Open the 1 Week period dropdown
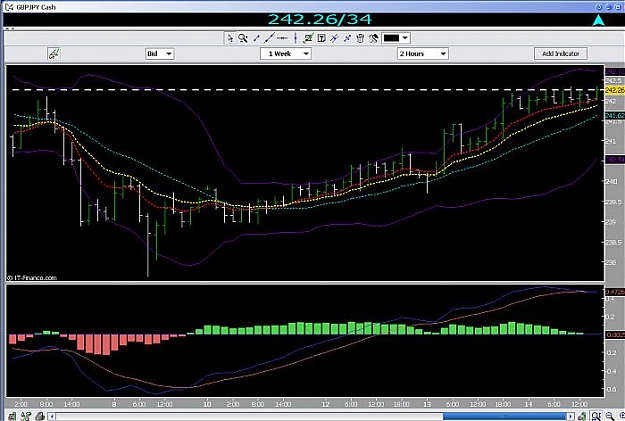This screenshot has height=421, width=625. pos(286,54)
